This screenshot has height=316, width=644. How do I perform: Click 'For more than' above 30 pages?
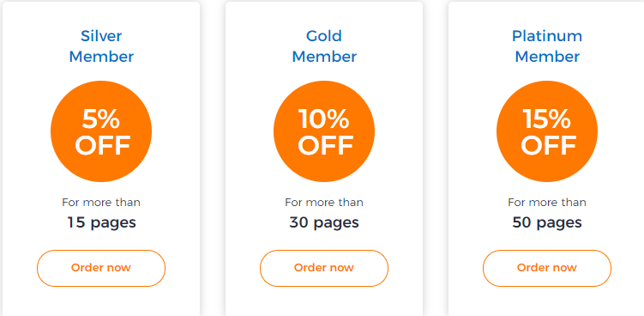(324, 203)
